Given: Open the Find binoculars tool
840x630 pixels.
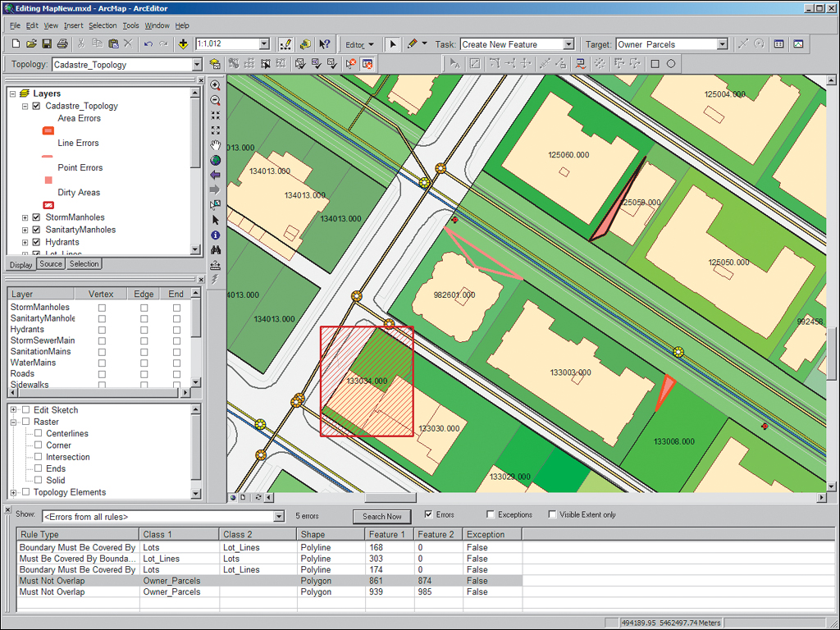Looking at the screenshot, I should point(216,249).
